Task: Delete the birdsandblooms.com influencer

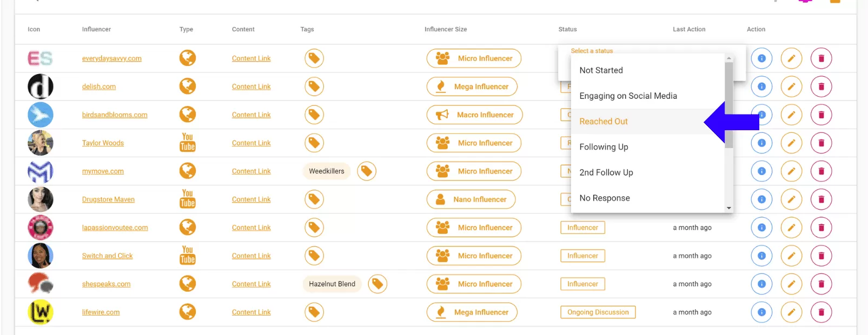Action: (821, 115)
